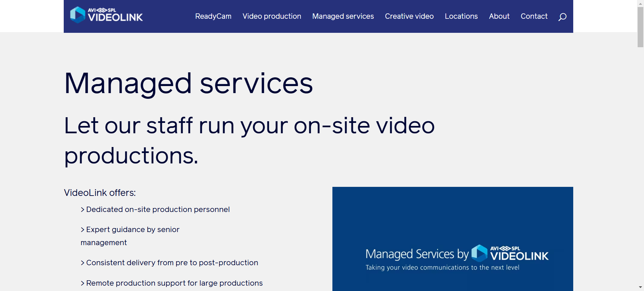Click 'Expert guidance by senior management' bullet

click(130, 236)
